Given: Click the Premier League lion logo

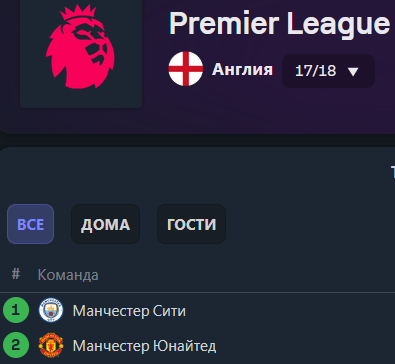Looking at the screenshot, I should tap(80, 47).
